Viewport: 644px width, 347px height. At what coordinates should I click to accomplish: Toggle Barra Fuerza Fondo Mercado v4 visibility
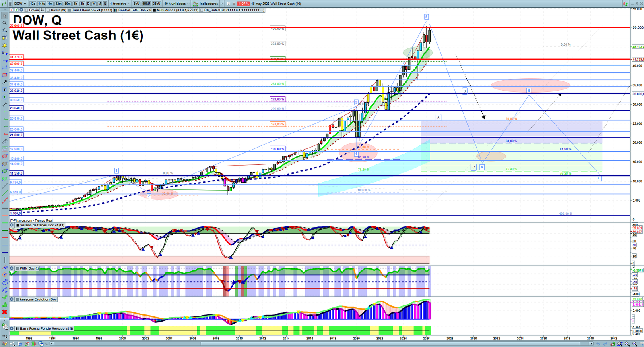[12, 329]
